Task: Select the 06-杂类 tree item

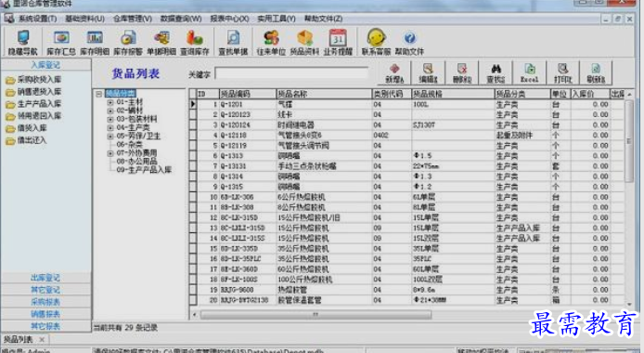Action: coord(129,145)
